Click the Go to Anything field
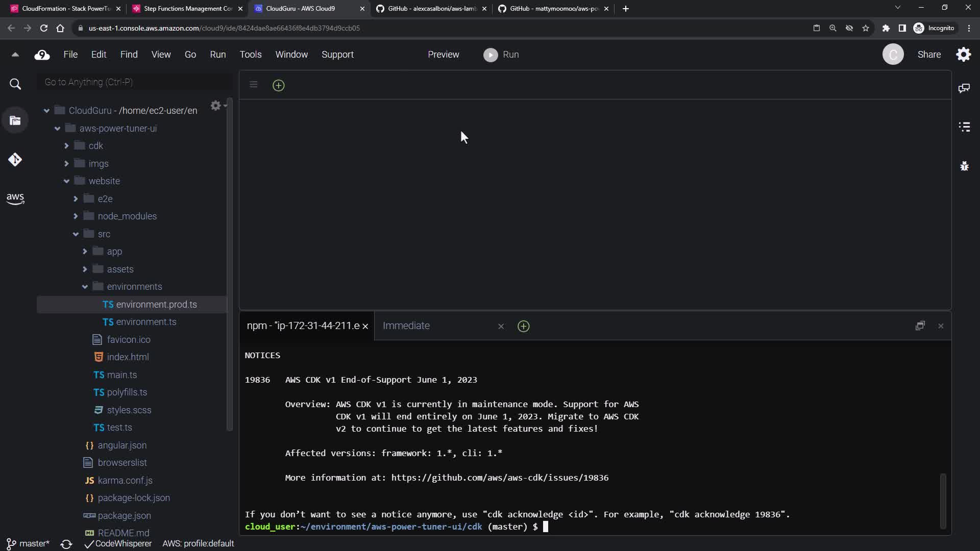The image size is (980, 551). (x=134, y=82)
